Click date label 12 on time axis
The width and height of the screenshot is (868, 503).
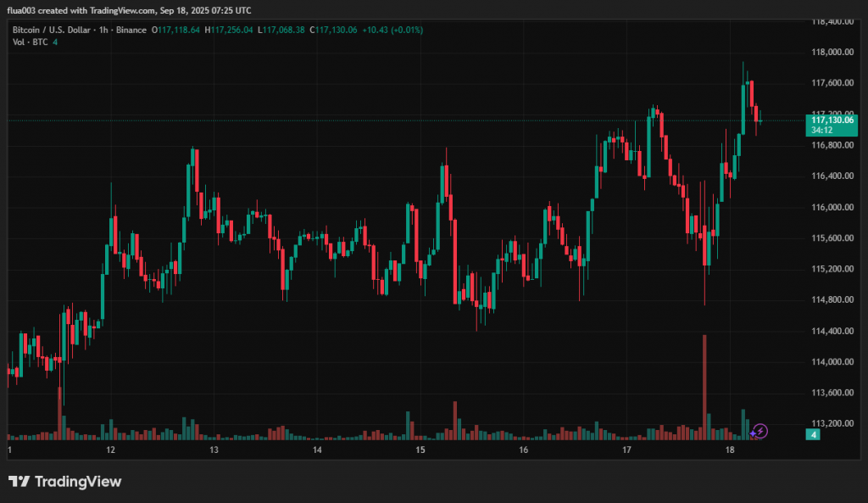[111, 450]
